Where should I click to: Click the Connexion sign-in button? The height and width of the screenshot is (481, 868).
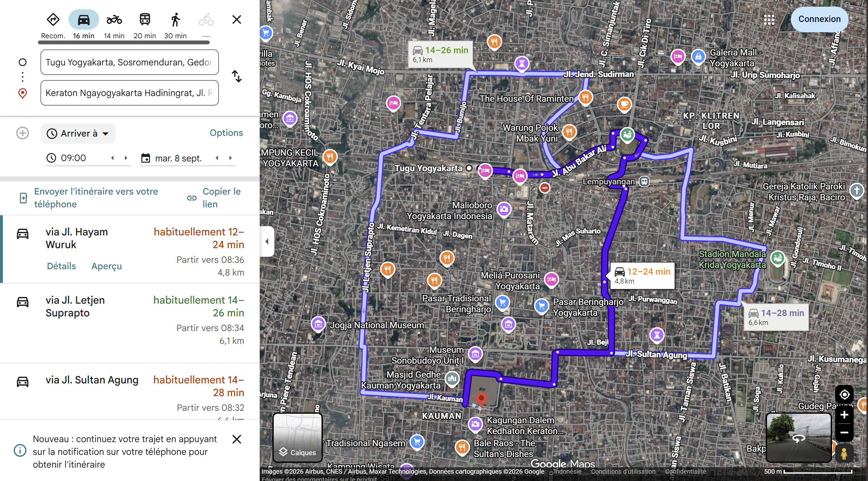(819, 19)
